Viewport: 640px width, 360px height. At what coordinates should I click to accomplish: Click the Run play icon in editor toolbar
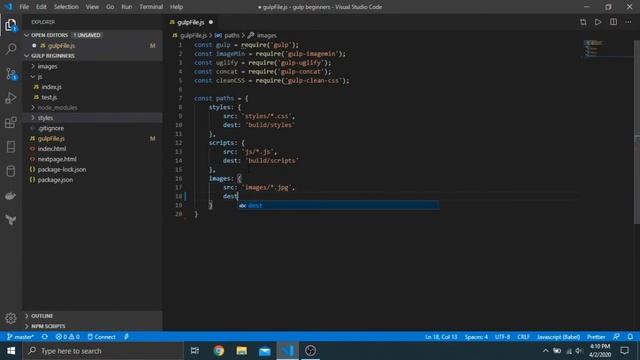[598, 22]
